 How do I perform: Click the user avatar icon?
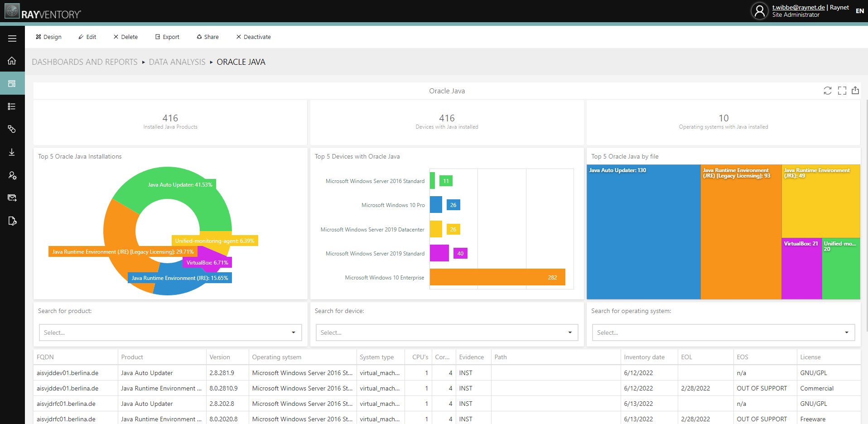click(760, 11)
